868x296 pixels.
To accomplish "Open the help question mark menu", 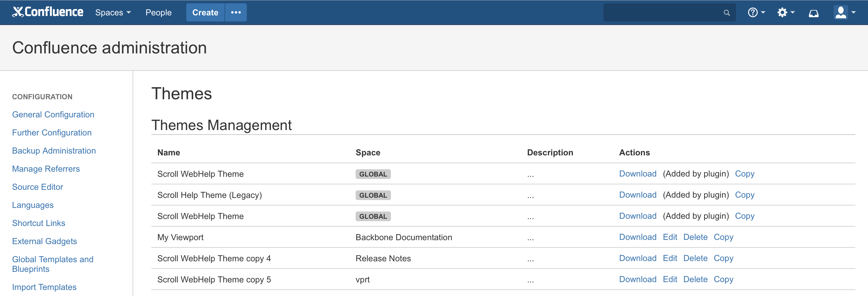I will click(x=756, y=13).
